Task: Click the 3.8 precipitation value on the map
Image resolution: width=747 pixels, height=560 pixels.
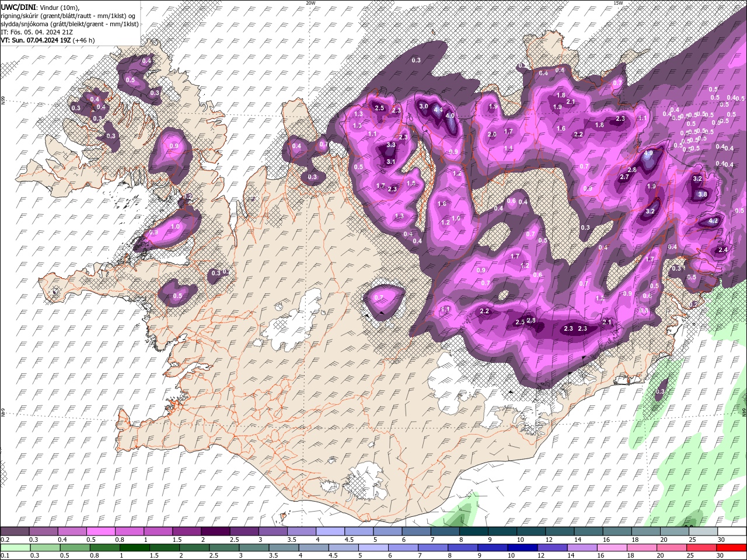Action: [x=703, y=194]
